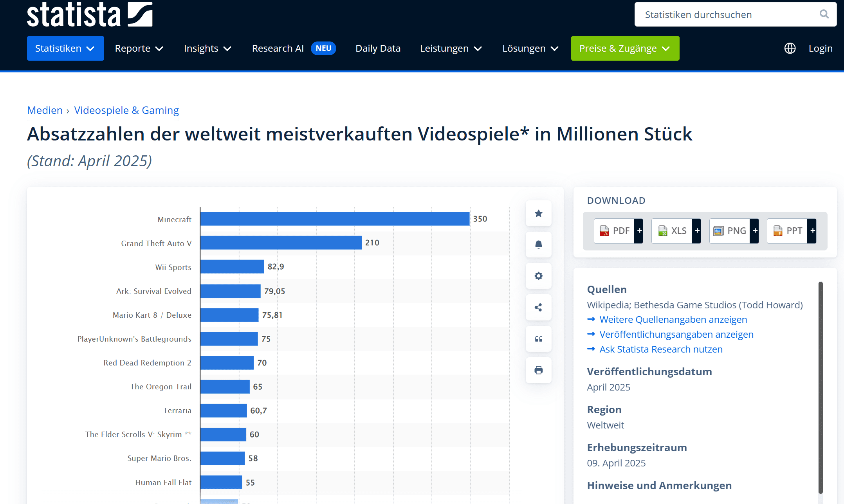Click the plus next to PNG
The width and height of the screenshot is (844, 504).
754,231
